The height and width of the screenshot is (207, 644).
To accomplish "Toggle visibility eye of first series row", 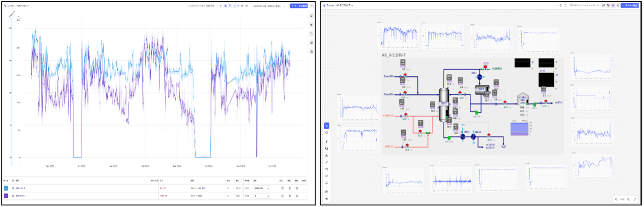I will pyautogui.click(x=13, y=188).
